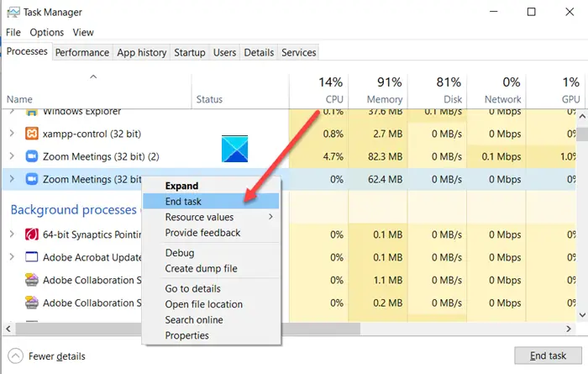
Task: Select the Processes tab
Action: click(27, 51)
